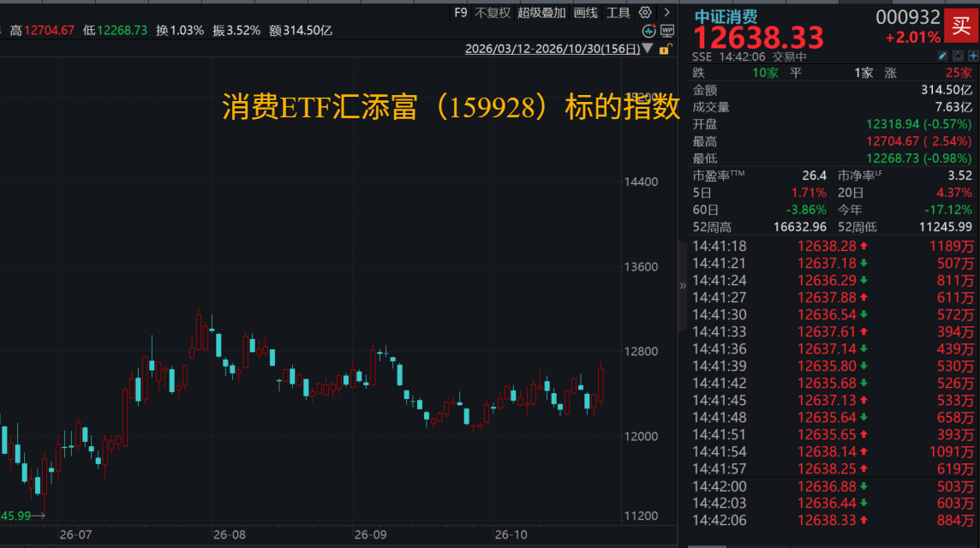Open the pulse monitor icon with red dot
The image size is (980, 548).
point(649,31)
